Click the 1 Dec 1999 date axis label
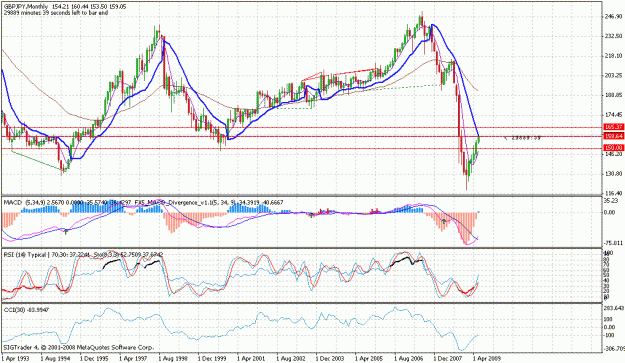 coord(212,359)
